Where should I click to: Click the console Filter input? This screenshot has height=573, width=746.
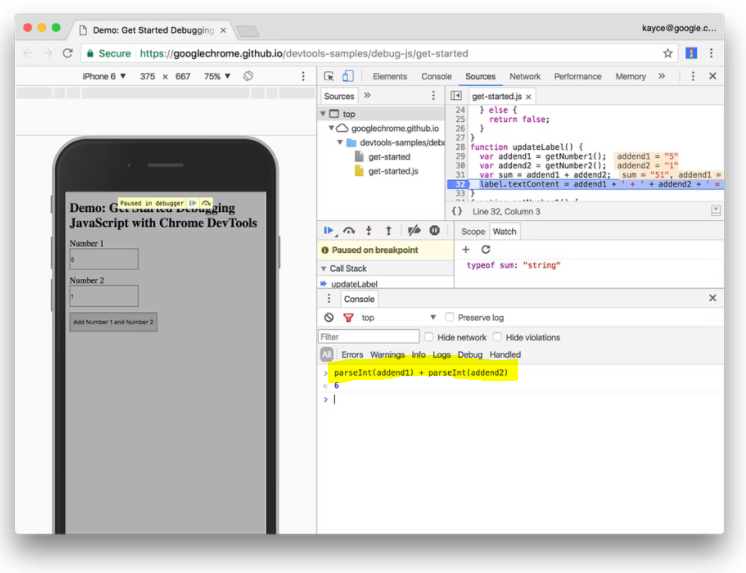pyautogui.click(x=369, y=336)
